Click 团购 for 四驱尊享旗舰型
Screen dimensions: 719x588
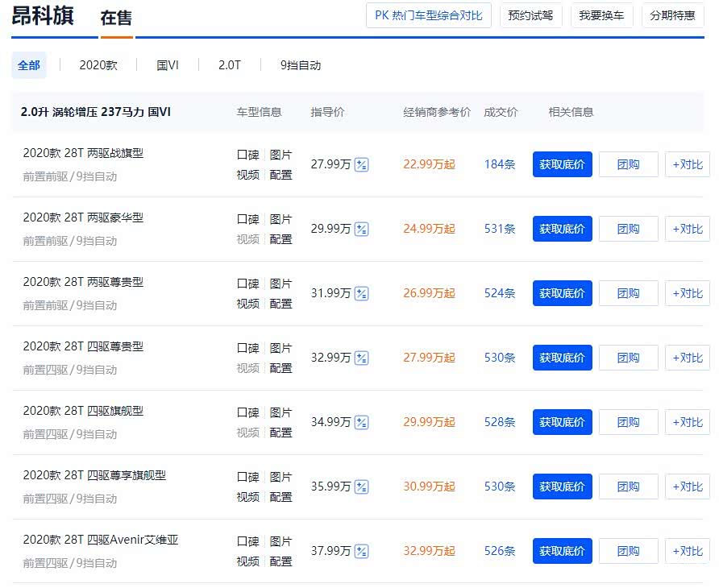(x=629, y=487)
